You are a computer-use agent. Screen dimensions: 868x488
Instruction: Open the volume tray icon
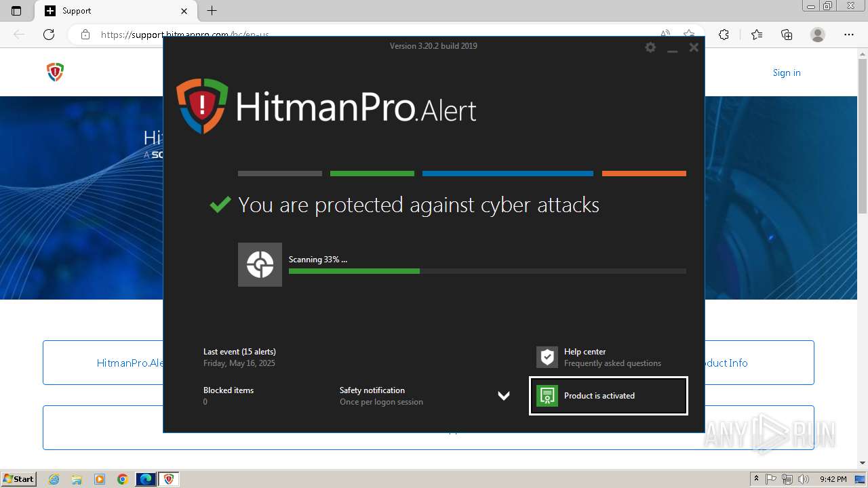[x=804, y=479]
